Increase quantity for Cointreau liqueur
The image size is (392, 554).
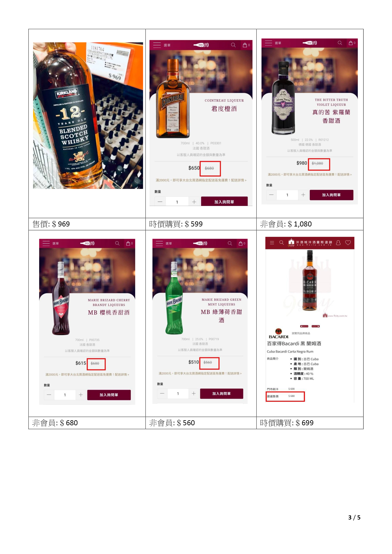[x=194, y=202]
